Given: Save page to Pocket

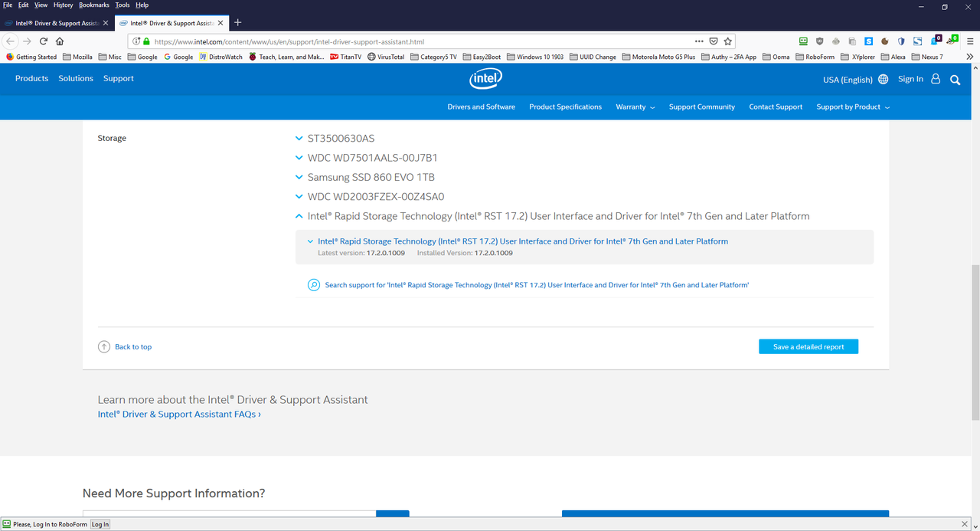Looking at the screenshot, I should (713, 41).
